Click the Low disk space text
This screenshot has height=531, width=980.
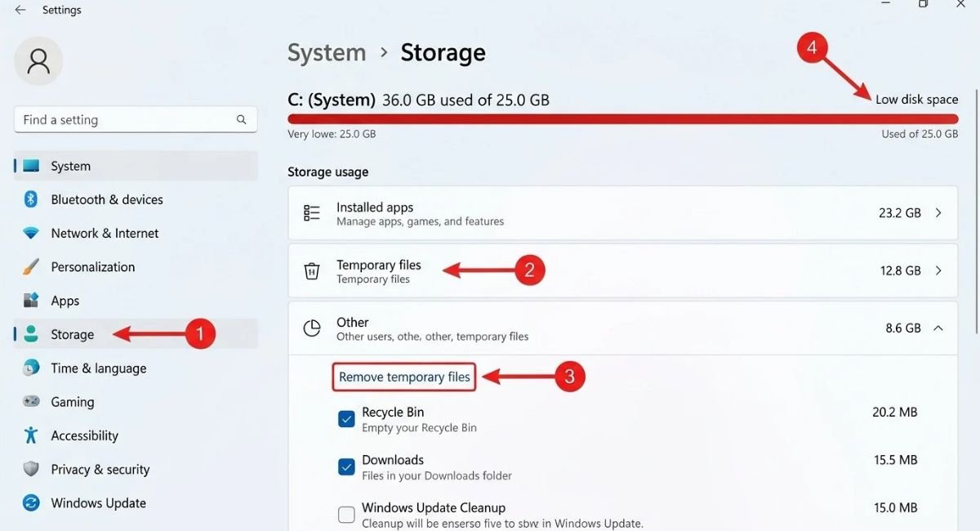(x=917, y=99)
